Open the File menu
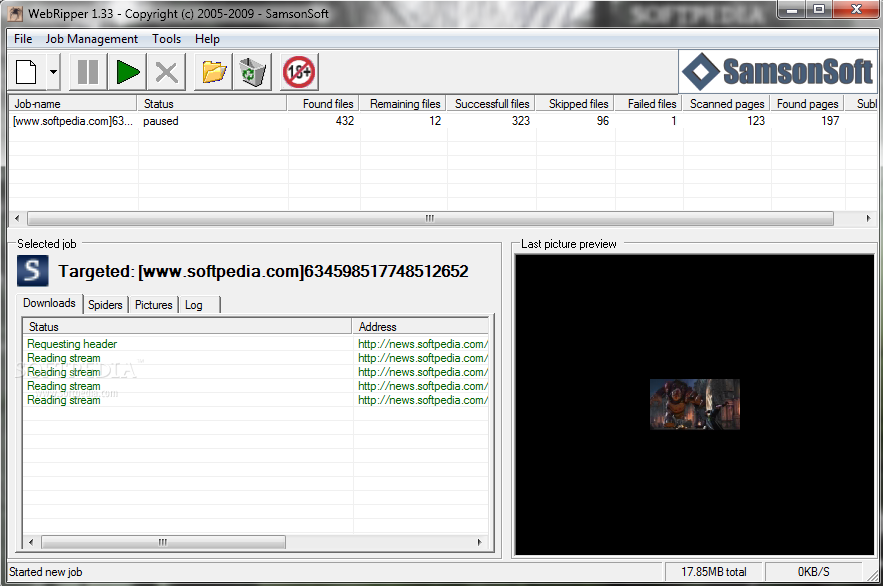Viewport: 883px width, 586px height. pyautogui.click(x=23, y=39)
